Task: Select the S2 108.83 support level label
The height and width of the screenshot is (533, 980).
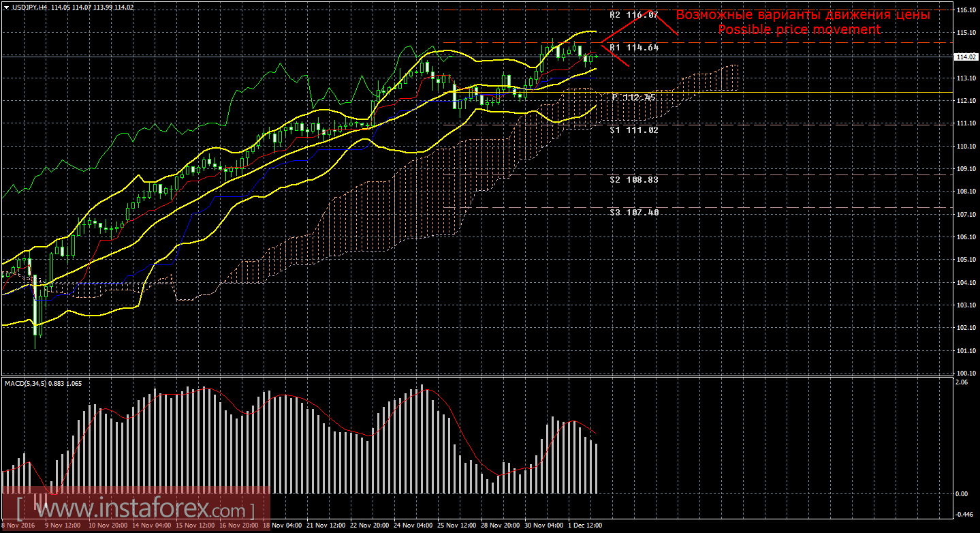Action: click(x=633, y=179)
